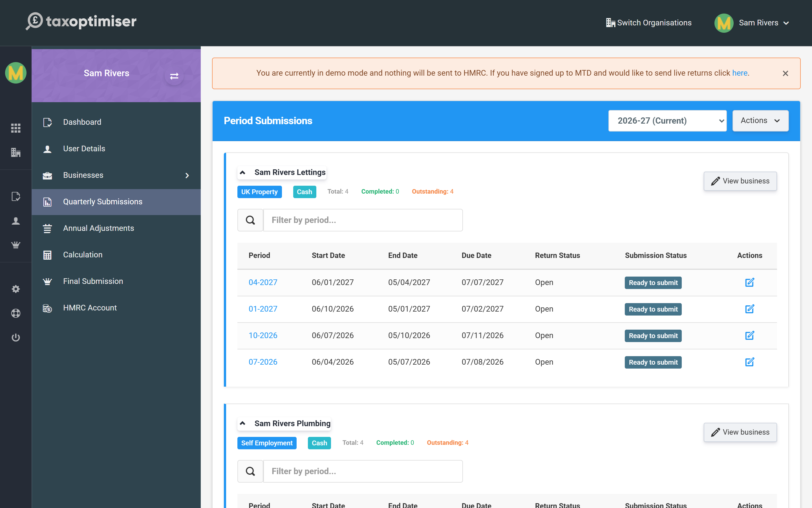Open the Calculation page

[116, 255]
